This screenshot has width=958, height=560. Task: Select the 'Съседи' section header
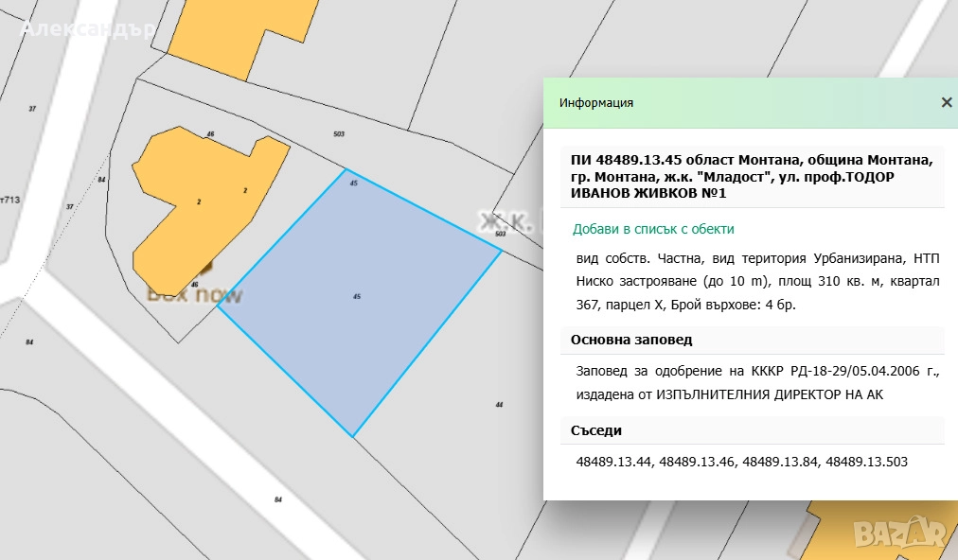(x=596, y=430)
